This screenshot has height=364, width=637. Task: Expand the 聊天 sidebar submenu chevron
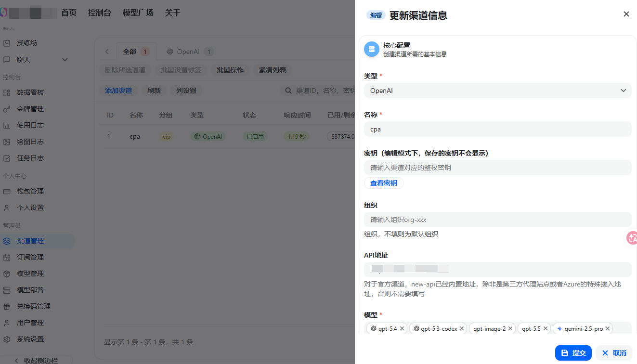(65, 60)
